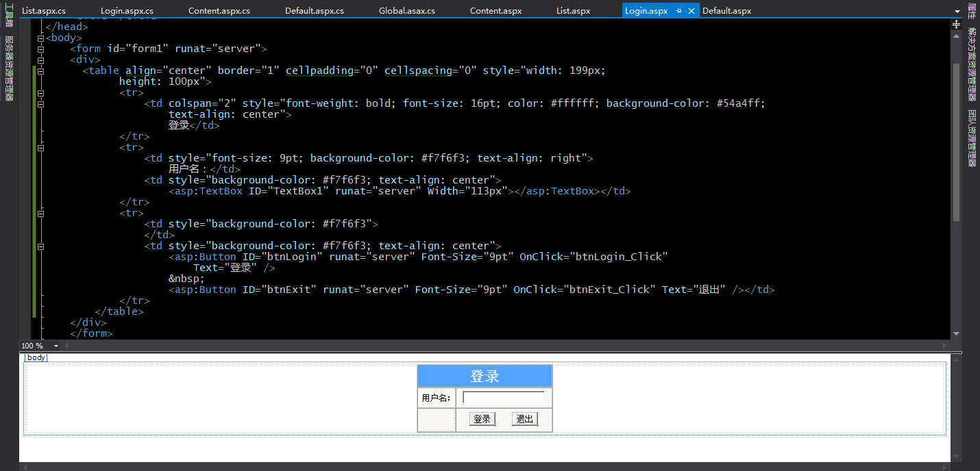Collapse the body element's code region

click(x=41, y=38)
